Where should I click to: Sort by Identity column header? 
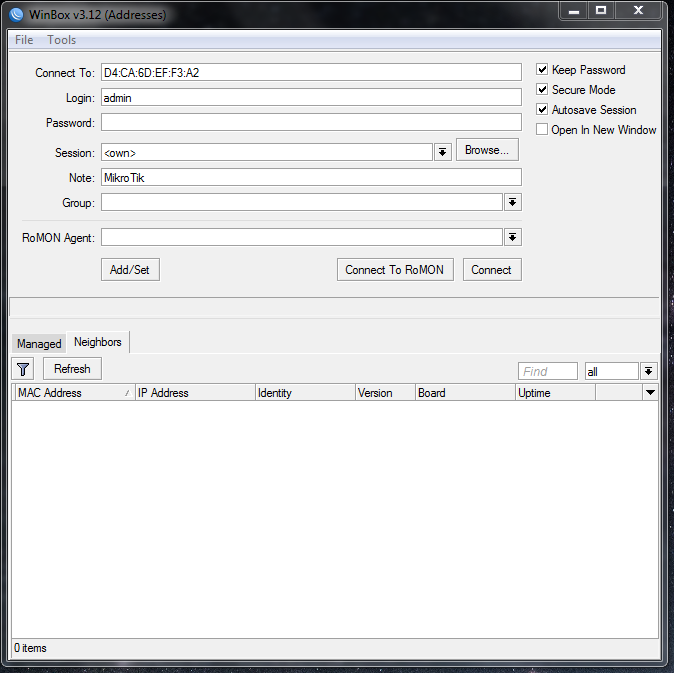[x=305, y=392]
